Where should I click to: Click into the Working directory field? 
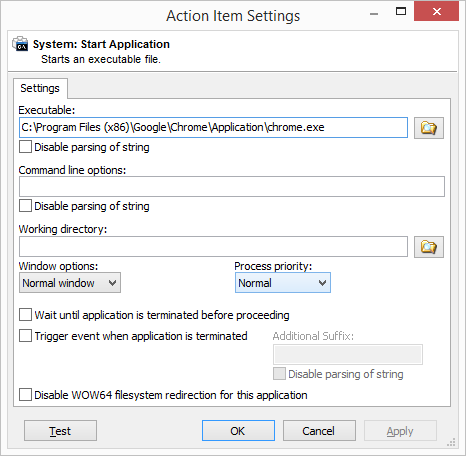tap(213, 247)
